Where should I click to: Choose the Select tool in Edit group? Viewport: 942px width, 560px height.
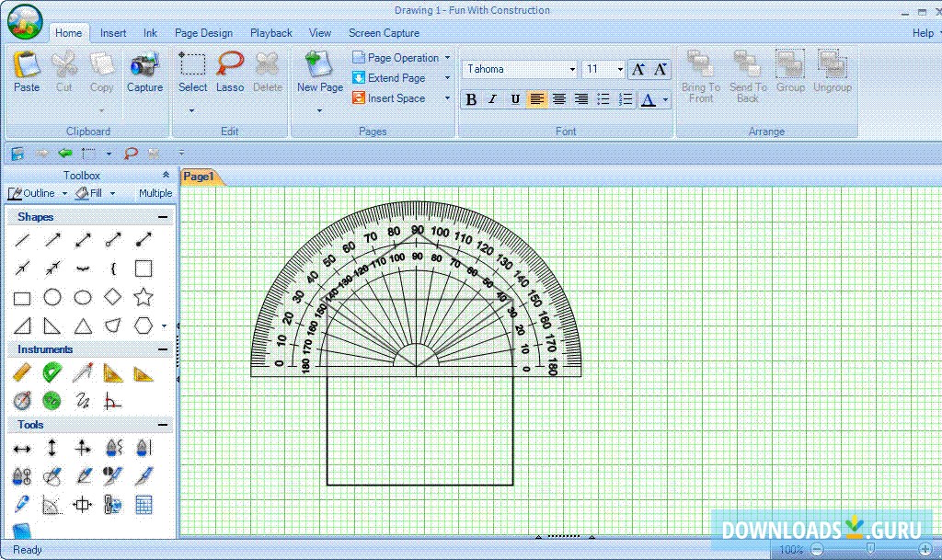tap(192, 64)
